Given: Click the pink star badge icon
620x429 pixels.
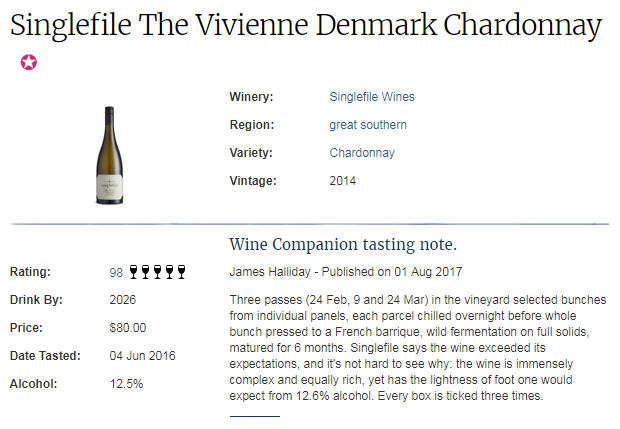Looking at the screenshot, I should coord(29,62).
